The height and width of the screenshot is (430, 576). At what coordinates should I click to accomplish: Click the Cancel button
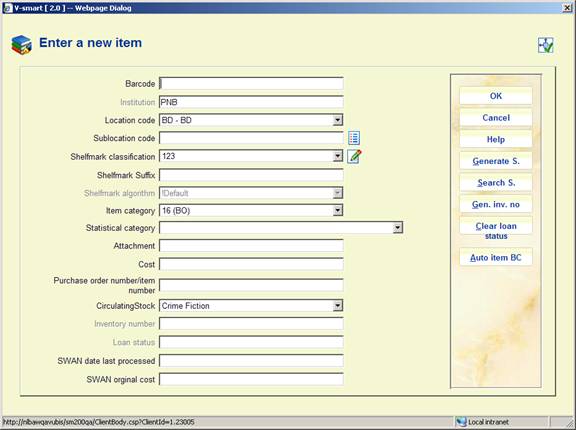(x=496, y=118)
